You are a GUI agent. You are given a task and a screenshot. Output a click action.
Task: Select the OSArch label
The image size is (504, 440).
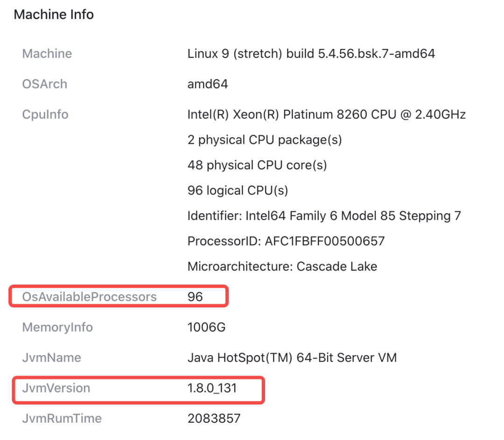45,84
